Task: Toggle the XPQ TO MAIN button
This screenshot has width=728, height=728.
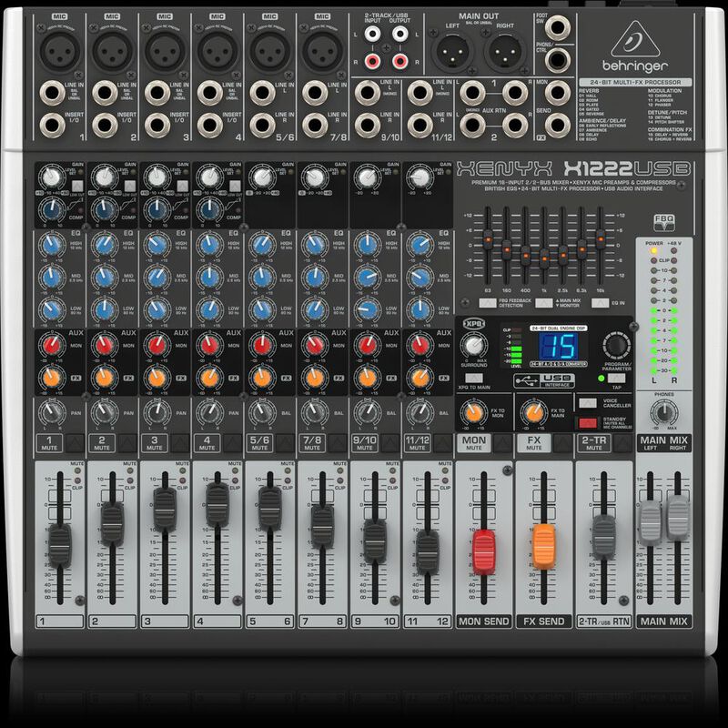Action: [x=473, y=379]
